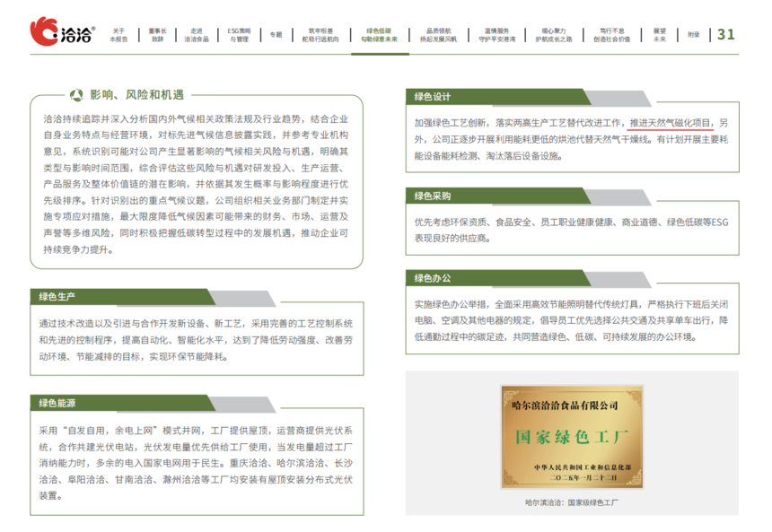Click the leaf icon beside 影响、风险和机遇

pos(76,95)
